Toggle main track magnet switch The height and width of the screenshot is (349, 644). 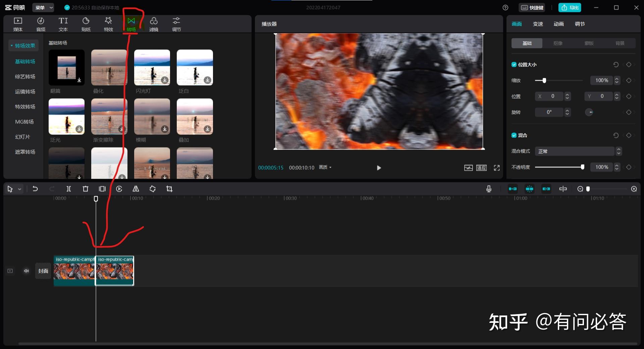coord(513,189)
